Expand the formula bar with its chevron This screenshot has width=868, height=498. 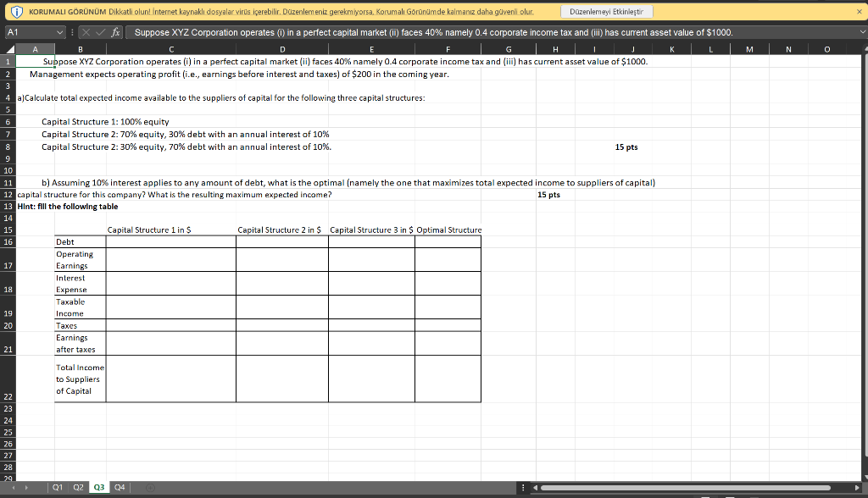(861, 32)
